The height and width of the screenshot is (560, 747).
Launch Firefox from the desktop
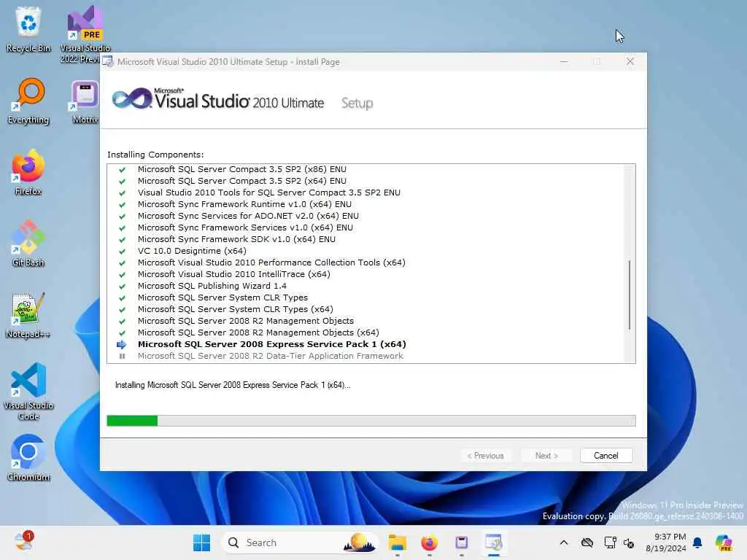tap(28, 172)
